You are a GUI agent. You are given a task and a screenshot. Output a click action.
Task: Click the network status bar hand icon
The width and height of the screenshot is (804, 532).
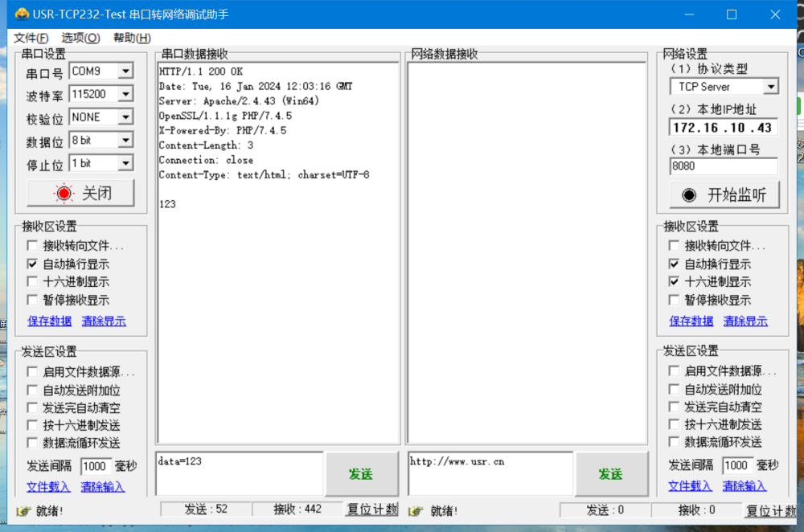click(x=416, y=511)
